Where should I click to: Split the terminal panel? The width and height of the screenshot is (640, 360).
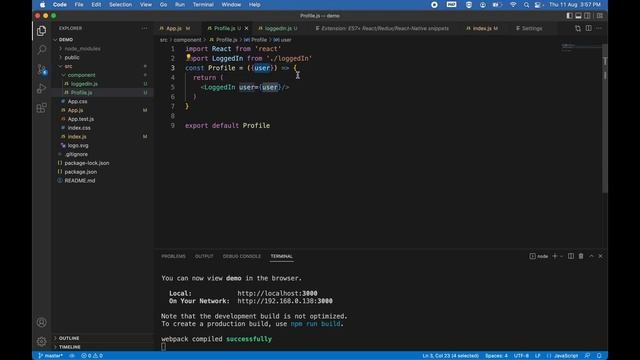pyautogui.click(x=571, y=256)
